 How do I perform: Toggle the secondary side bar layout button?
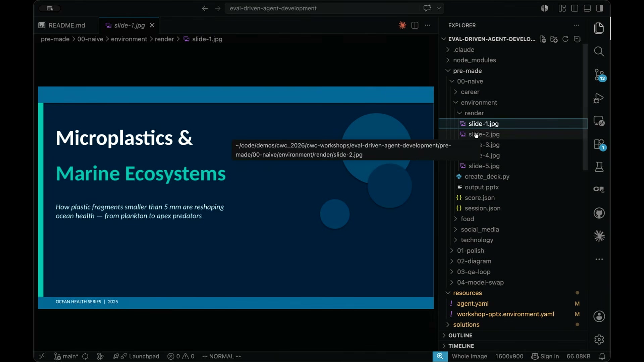[x=600, y=8]
